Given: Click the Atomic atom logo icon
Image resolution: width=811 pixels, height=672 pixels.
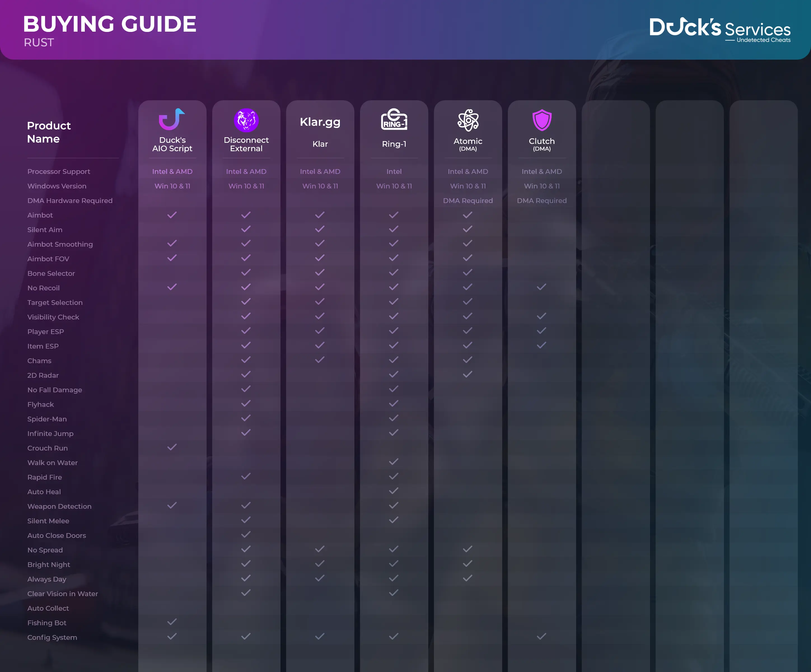Looking at the screenshot, I should pyautogui.click(x=468, y=120).
